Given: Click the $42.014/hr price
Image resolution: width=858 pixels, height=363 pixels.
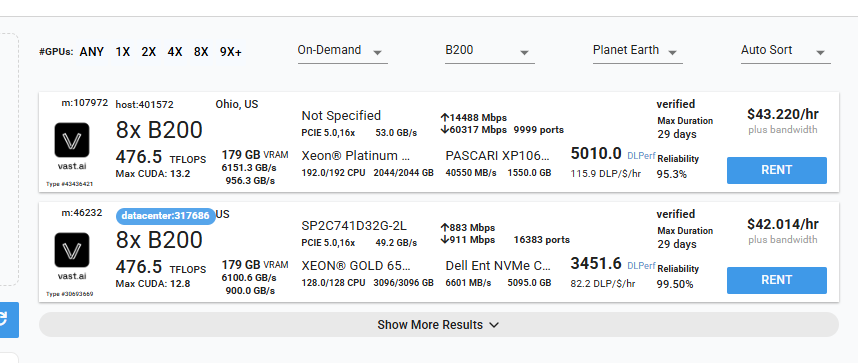Looking at the screenshot, I should (783, 224).
